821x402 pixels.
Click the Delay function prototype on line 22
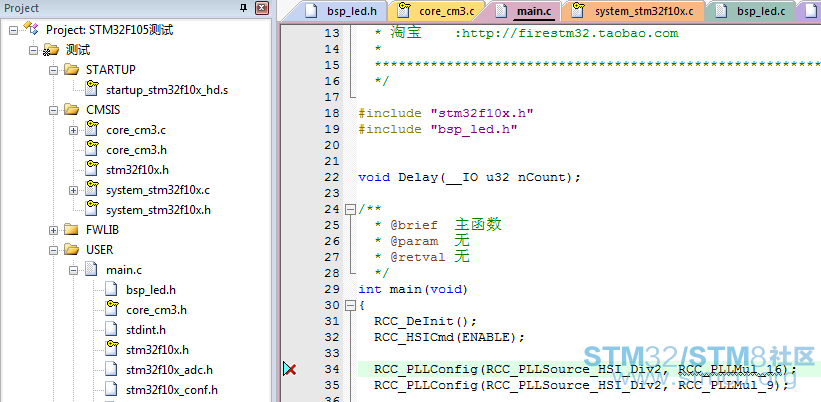pos(470,177)
